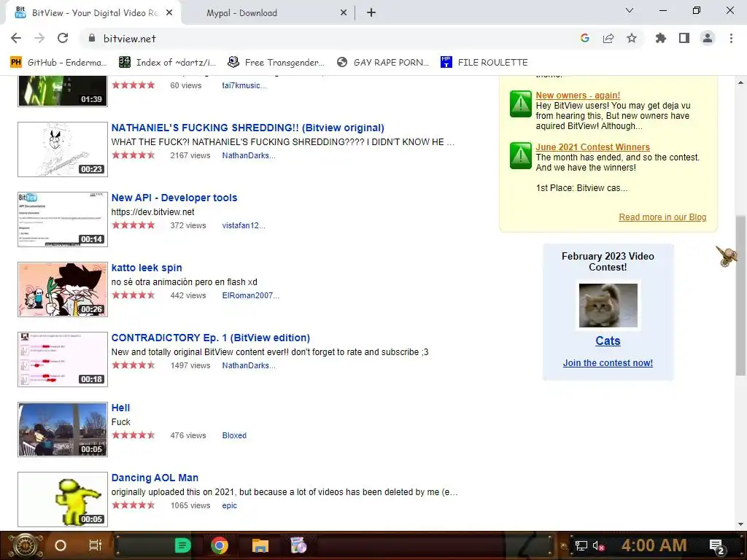747x560 pixels.
Task: Click the address bar URL field
Action: (x=329, y=39)
